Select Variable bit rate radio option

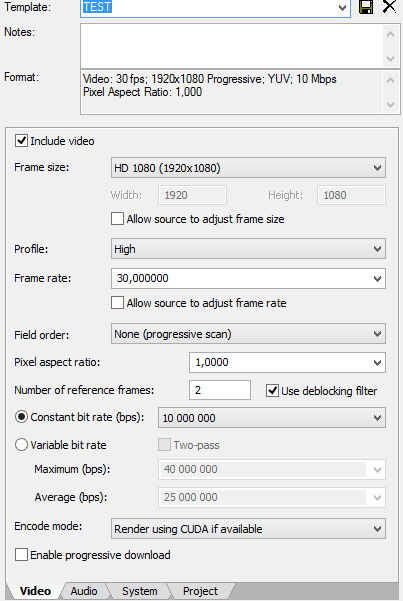[x=21, y=445]
